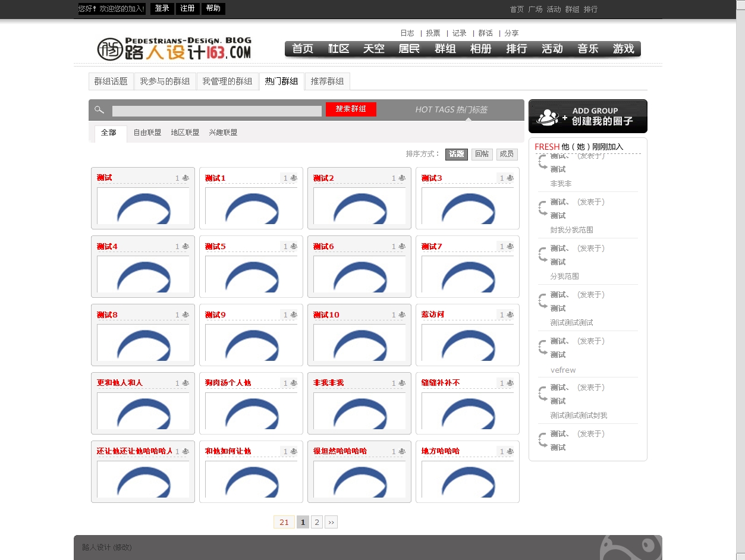
Task: Click the 投票 sub-navigation link
Action: [433, 33]
